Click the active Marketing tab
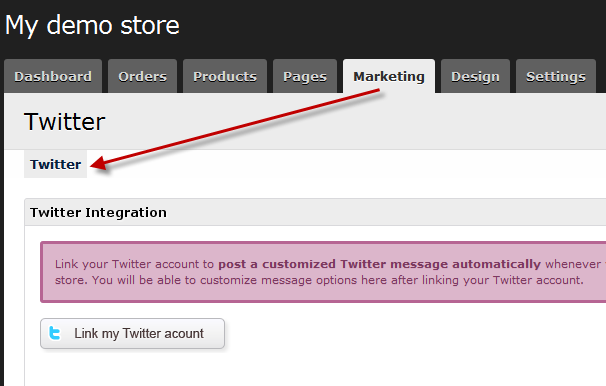 click(x=389, y=76)
